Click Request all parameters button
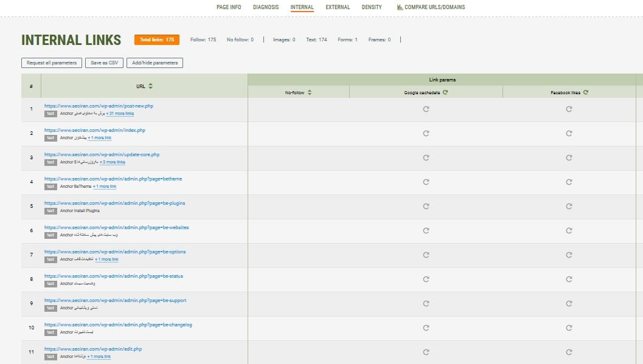Image resolution: width=643 pixels, height=364 pixels. tap(52, 63)
